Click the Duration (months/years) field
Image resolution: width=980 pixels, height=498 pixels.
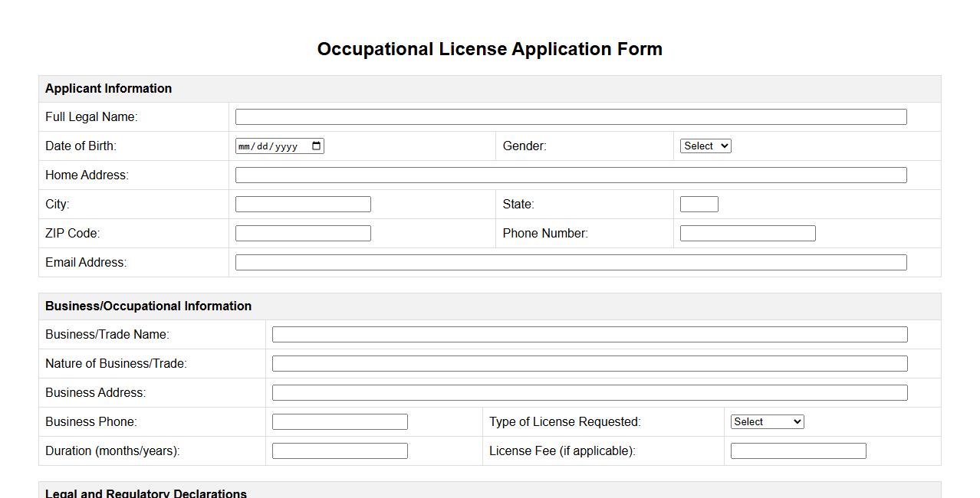339,450
